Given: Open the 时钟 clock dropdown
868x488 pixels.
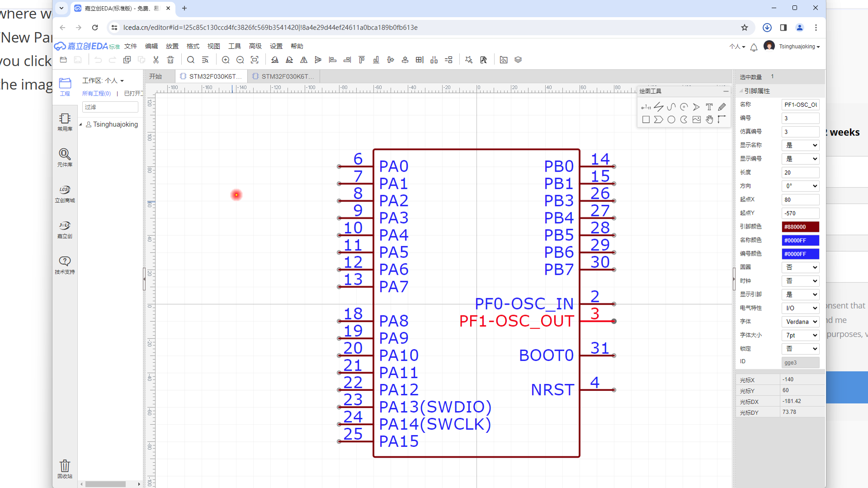Looking at the screenshot, I should coord(800,281).
